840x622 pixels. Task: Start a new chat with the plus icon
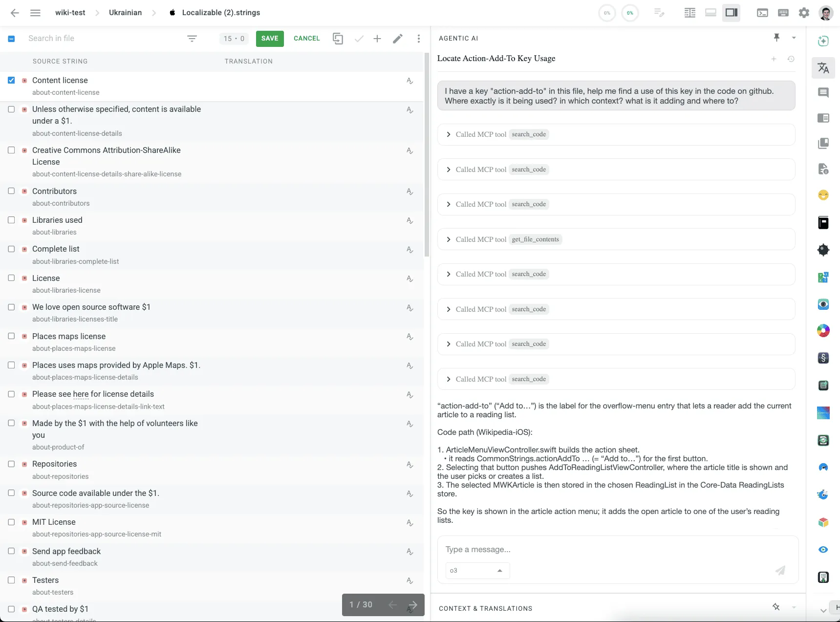pos(774,59)
